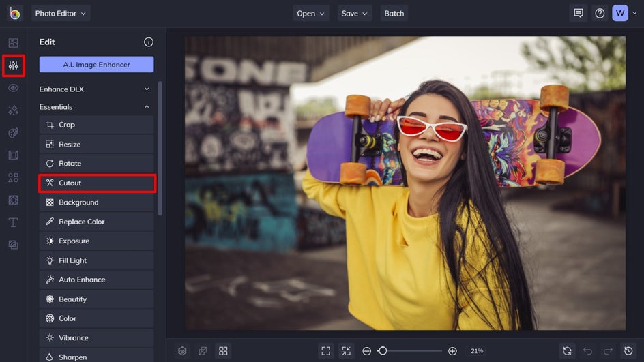The width and height of the screenshot is (644, 362).
Task: Toggle the layers panel icon
Action: [182, 350]
